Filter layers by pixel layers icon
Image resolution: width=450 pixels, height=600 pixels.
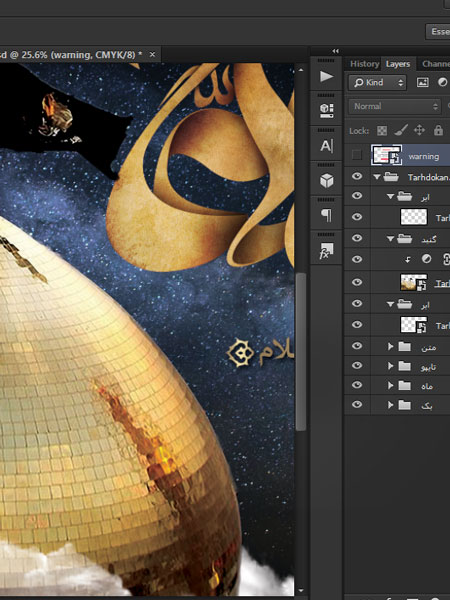(x=422, y=82)
